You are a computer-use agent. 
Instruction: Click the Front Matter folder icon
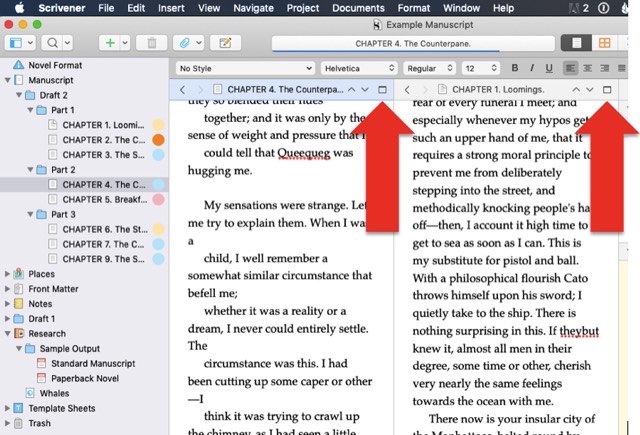tap(18, 289)
